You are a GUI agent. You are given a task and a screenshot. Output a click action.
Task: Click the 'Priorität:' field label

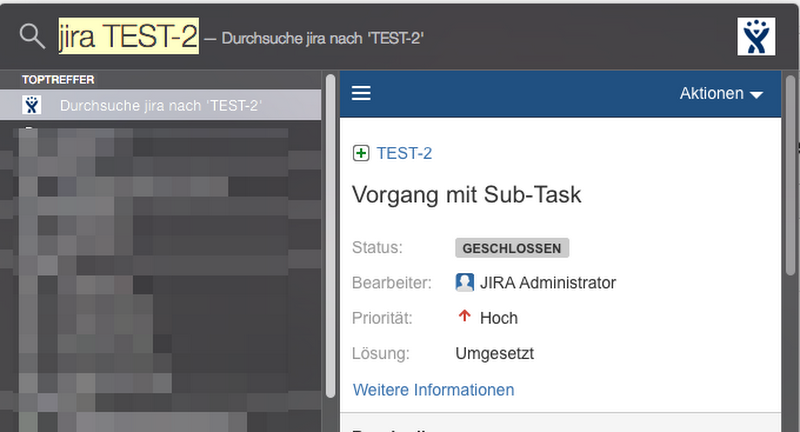coord(382,318)
